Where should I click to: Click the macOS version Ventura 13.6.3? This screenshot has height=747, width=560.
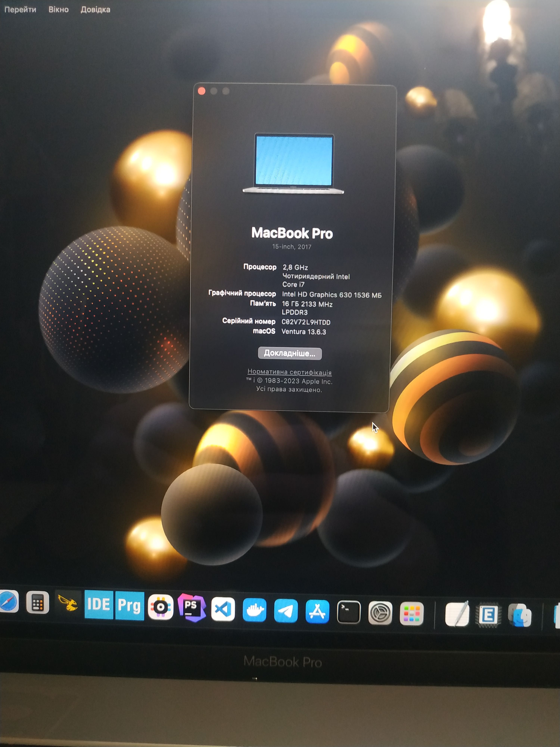coord(304,332)
